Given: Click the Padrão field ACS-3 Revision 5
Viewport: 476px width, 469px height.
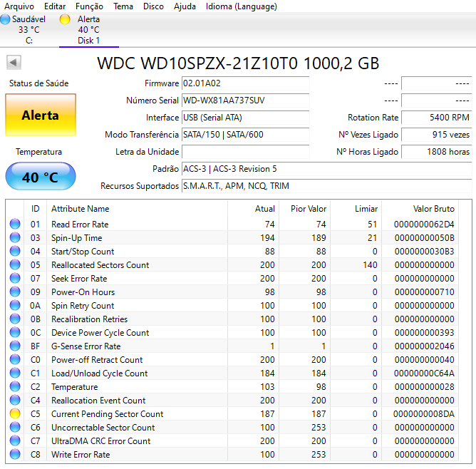Looking at the screenshot, I should pos(326,169).
